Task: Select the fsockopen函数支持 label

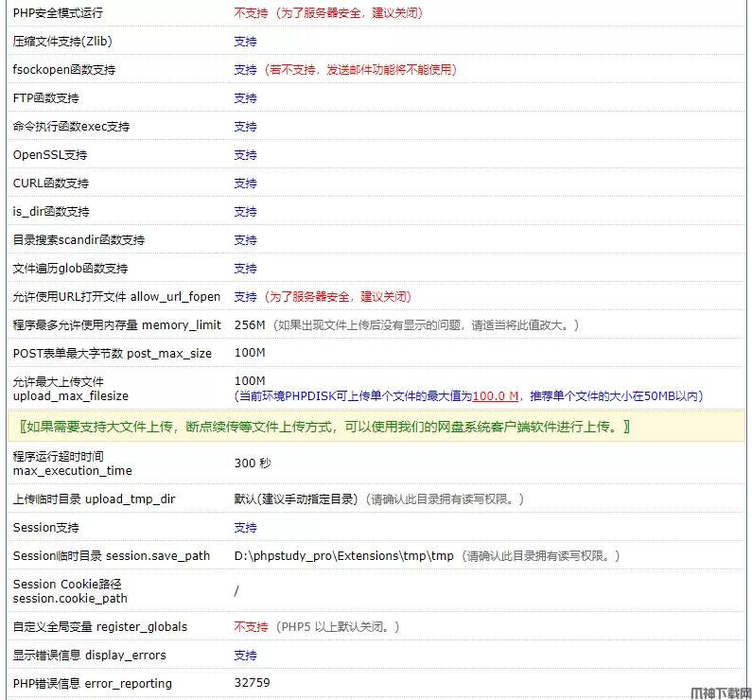Action: tap(64, 70)
